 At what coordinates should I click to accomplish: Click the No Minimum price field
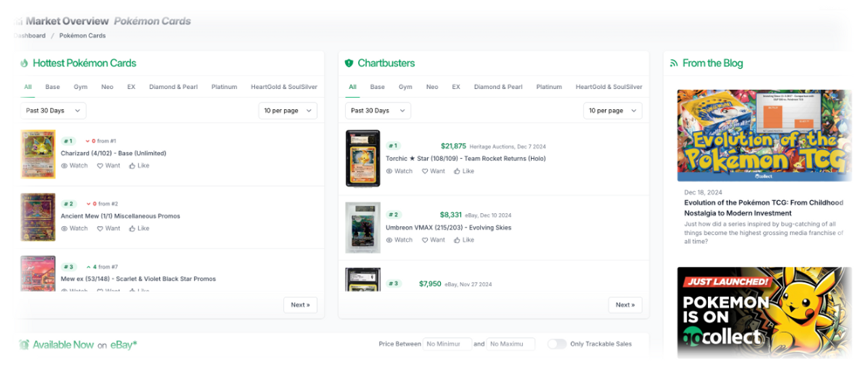click(x=448, y=344)
